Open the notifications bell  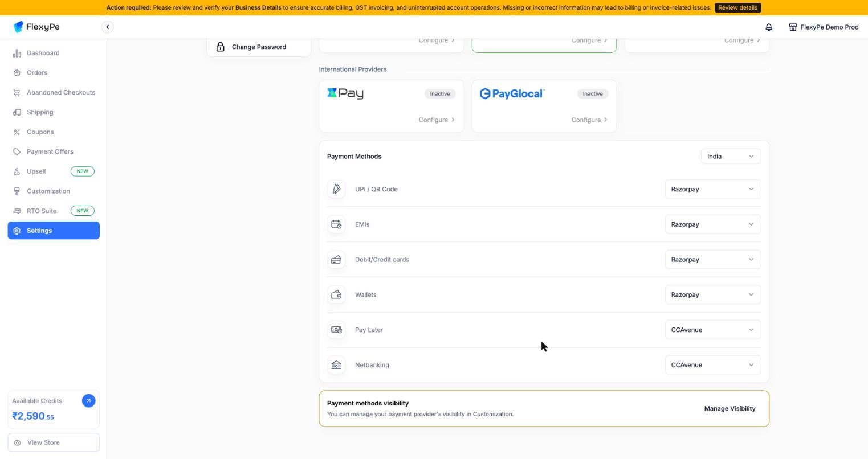pos(769,27)
